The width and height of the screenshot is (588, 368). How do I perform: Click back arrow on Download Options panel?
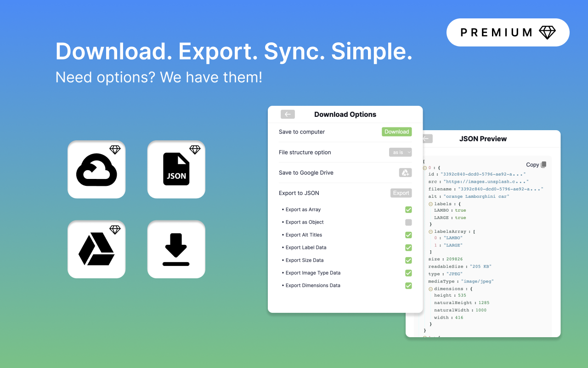coord(288,114)
